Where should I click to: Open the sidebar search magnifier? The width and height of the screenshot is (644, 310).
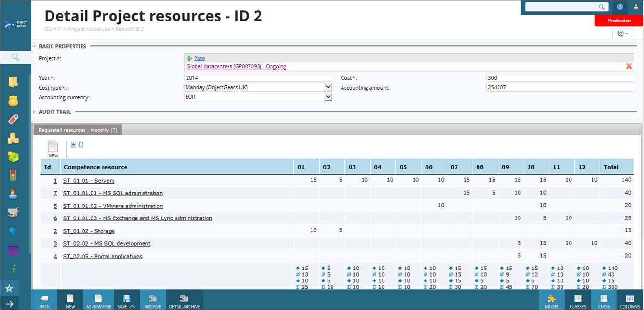coord(15,57)
